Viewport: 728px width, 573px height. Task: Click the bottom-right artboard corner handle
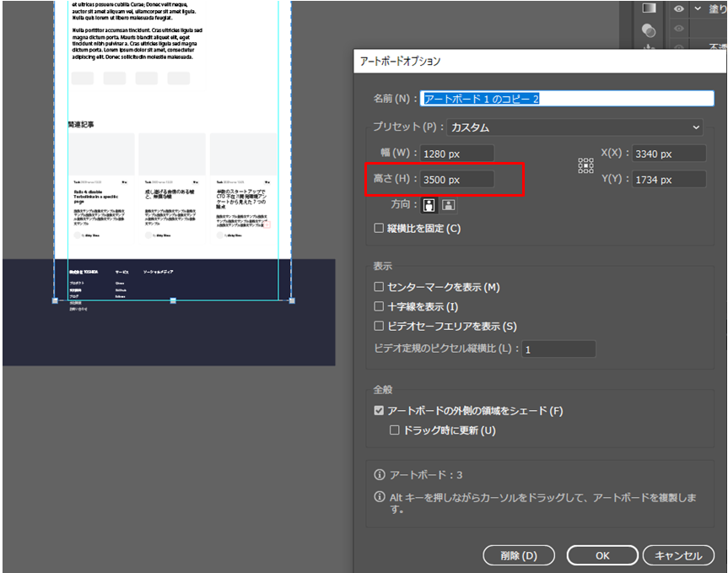click(292, 301)
